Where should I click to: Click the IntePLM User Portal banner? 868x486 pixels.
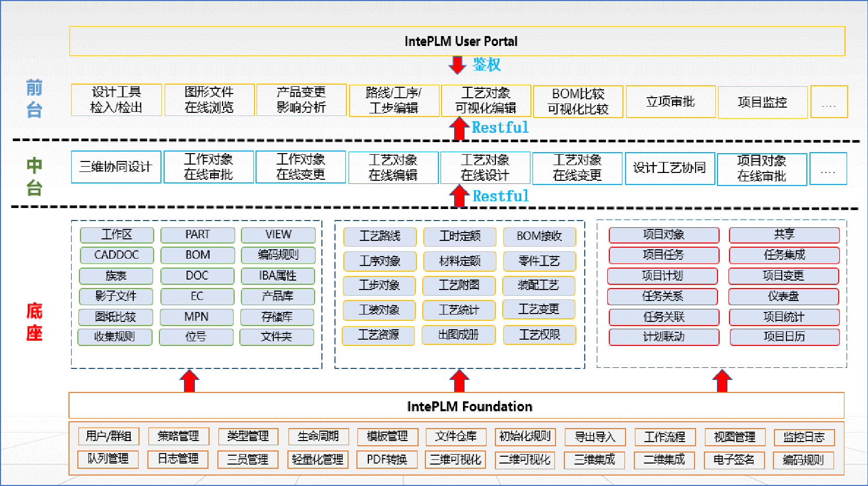457,41
